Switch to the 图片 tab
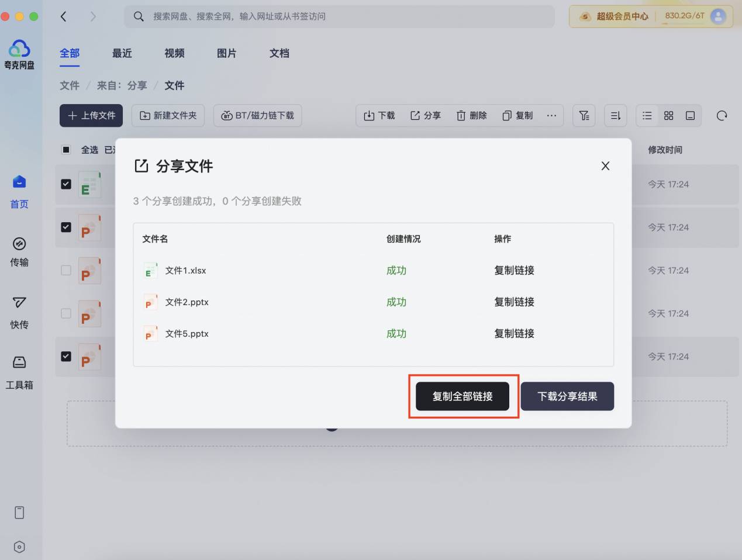This screenshot has height=560, width=742. pyautogui.click(x=226, y=53)
